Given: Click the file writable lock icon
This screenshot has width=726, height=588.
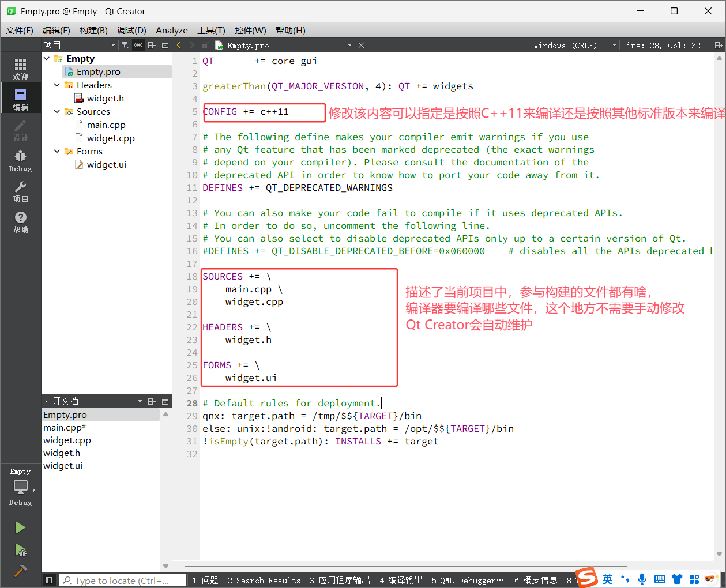Looking at the screenshot, I should [205, 45].
